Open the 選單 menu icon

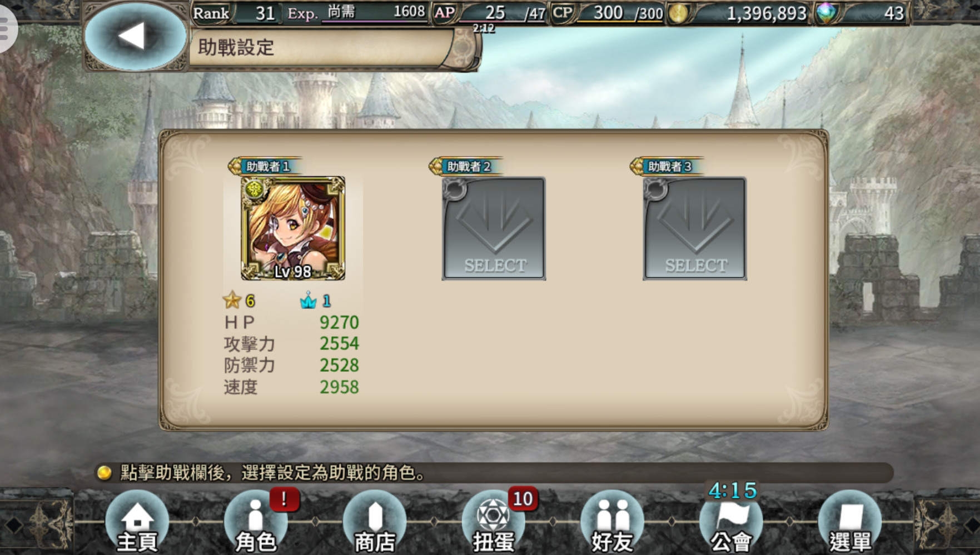[850, 522]
